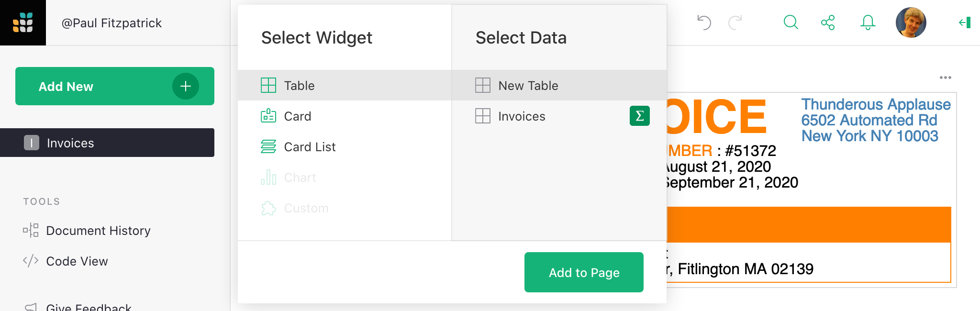This screenshot has width=980, height=311.
Task: Expand the Add New plus menu
Action: coord(186,86)
